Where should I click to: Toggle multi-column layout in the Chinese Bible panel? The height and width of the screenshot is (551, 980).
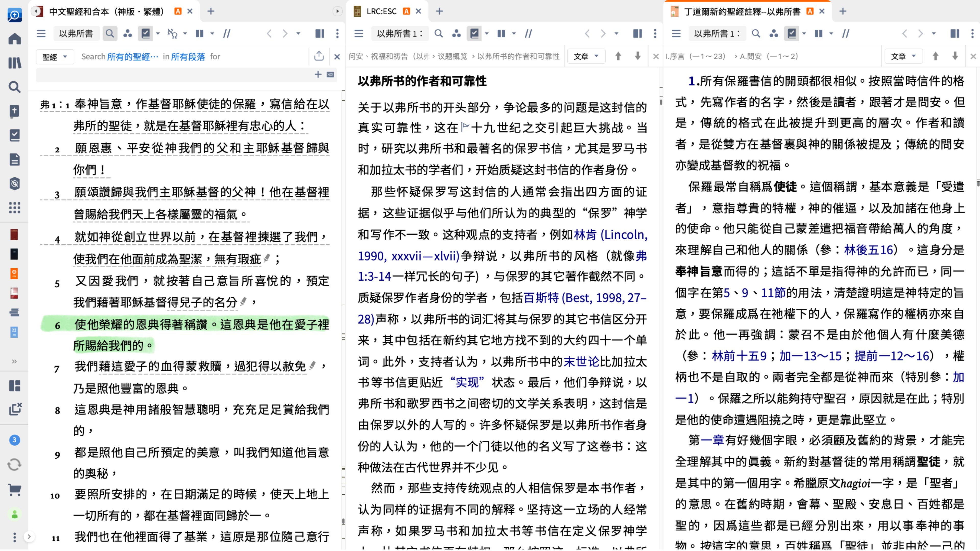pos(320,33)
